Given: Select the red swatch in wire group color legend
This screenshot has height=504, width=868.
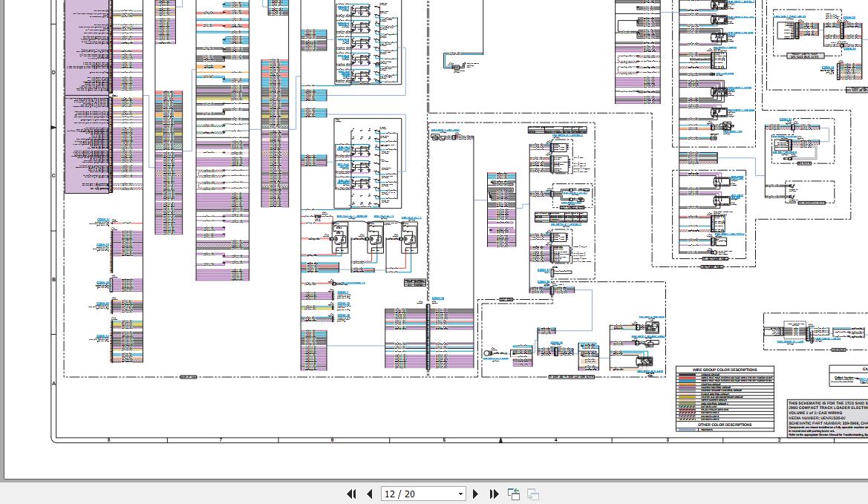Looking at the screenshot, I should point(687,378).
